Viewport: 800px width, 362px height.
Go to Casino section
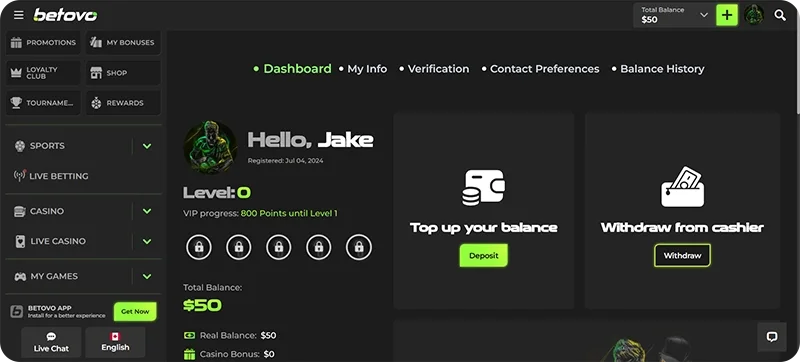point(46,211)
